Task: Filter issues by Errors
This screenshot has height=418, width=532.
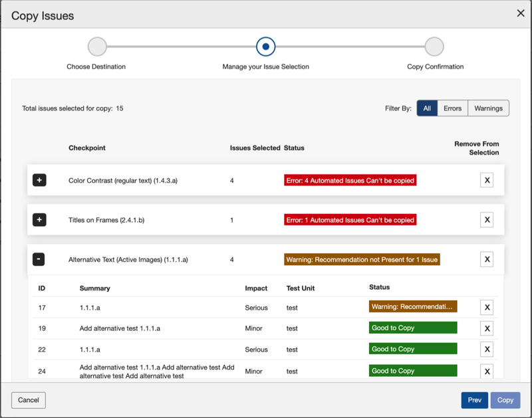Action: pyautogui.click(x=452, y=108)
